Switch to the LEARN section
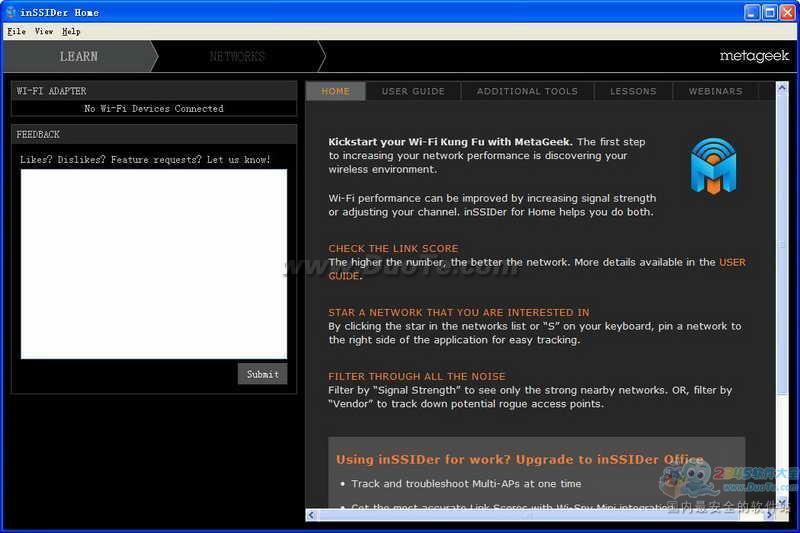 tap(79, 57)
